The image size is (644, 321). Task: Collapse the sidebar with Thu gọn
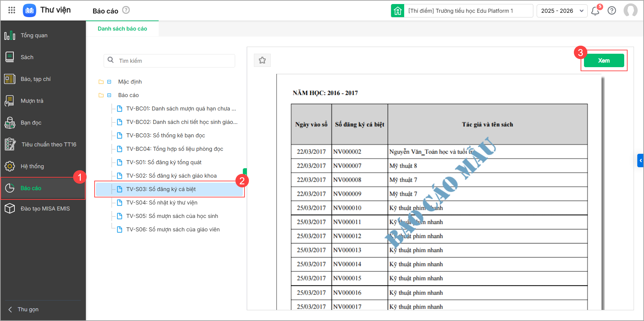pos(23,309)
